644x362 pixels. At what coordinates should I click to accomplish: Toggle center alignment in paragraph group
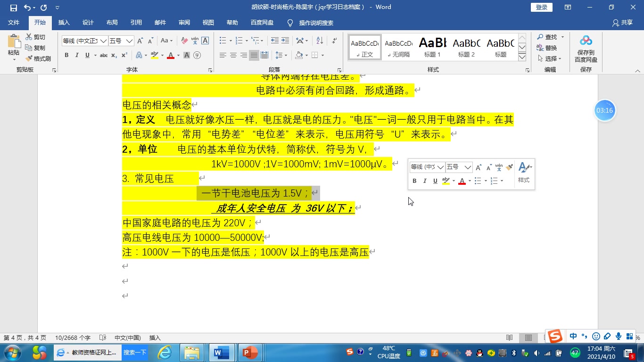coord(233,55)
